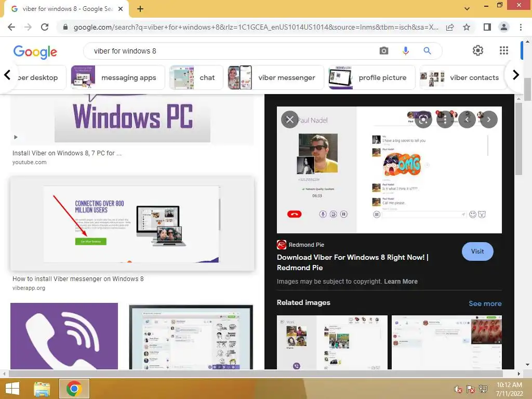Search by image with camera icon

(384, 51)
